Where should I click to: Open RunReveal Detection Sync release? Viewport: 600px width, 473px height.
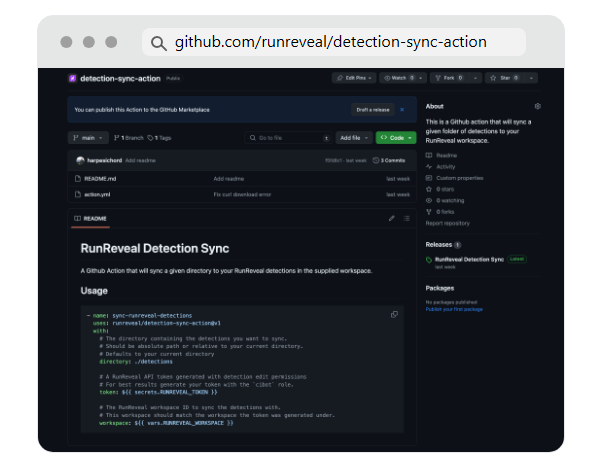[469, 259]
